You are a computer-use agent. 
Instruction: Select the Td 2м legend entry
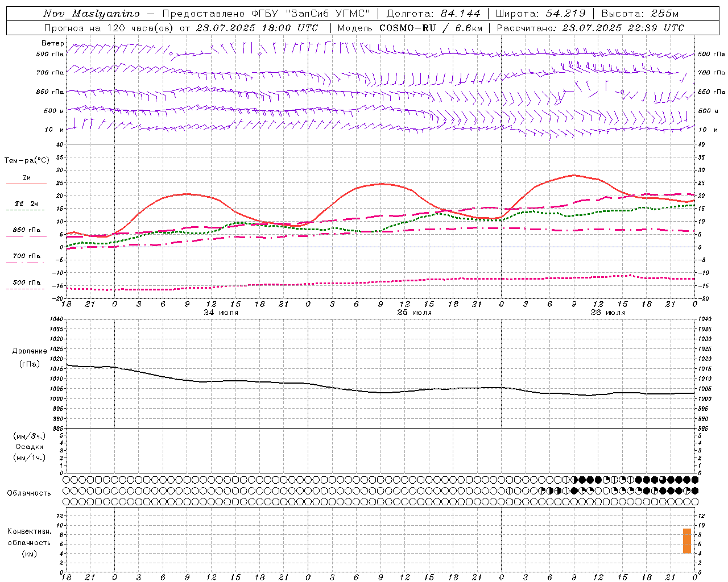pyautogui.click(x=27, y=203)
